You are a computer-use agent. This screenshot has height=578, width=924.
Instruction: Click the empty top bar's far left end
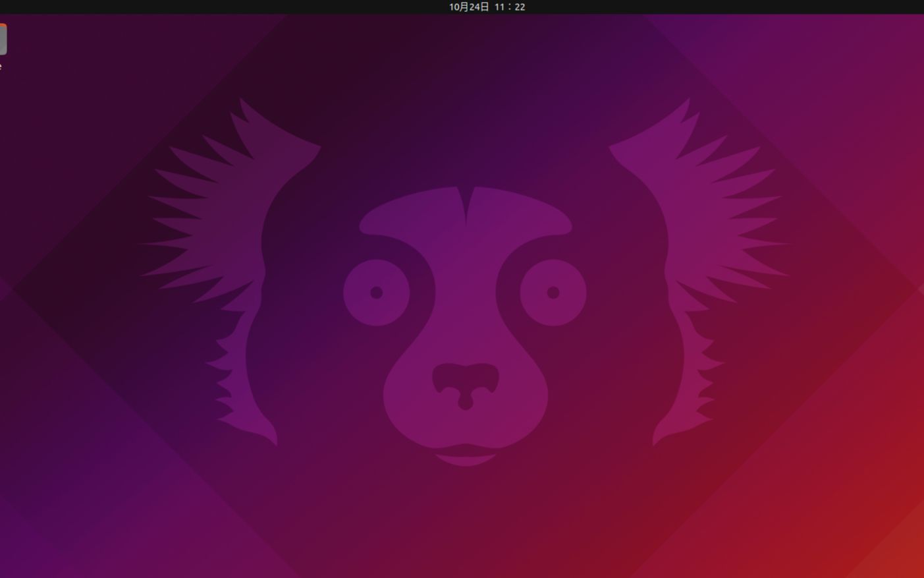[x=10, y=7]
